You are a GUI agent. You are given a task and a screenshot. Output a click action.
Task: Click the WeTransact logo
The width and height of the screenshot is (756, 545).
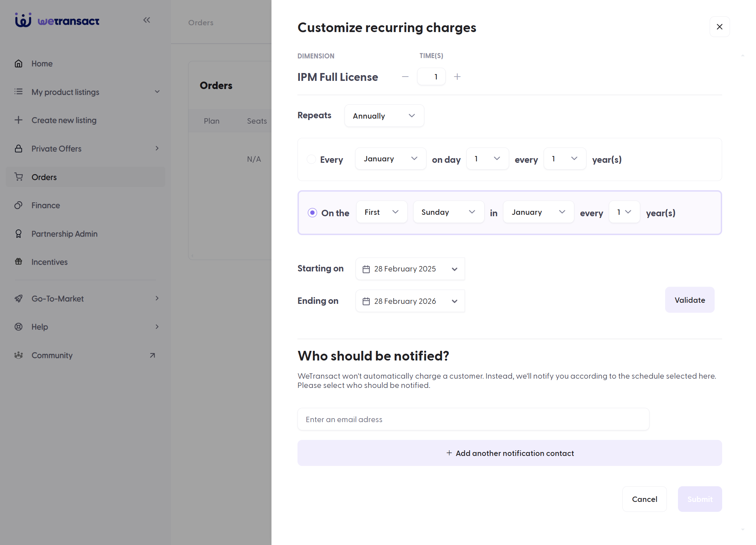[57, 20]
